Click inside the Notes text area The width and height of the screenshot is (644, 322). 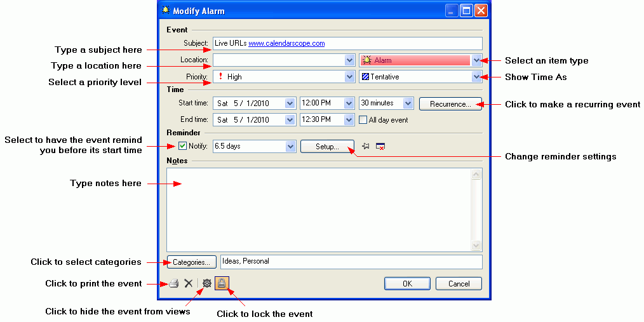318,208
